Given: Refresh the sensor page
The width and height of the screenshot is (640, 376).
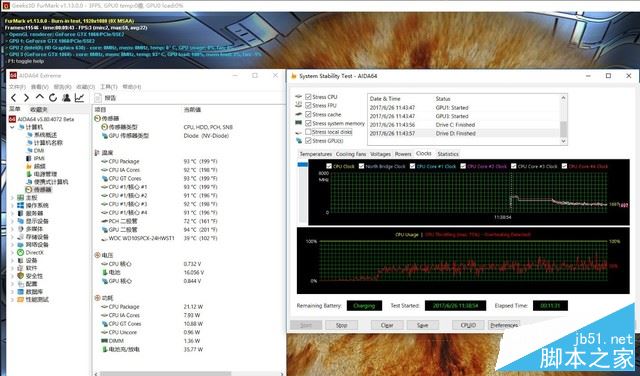Looking at the screenshot, I should (x=53, y=98).
